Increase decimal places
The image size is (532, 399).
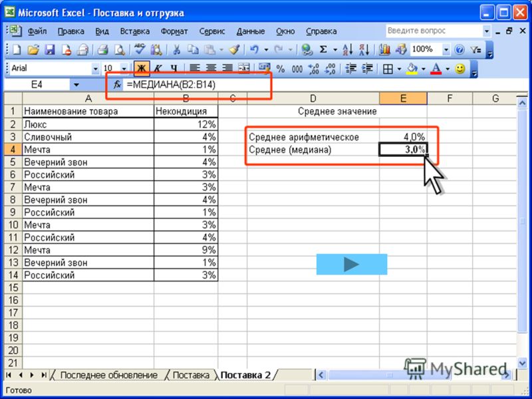click(x=313, y=69)
